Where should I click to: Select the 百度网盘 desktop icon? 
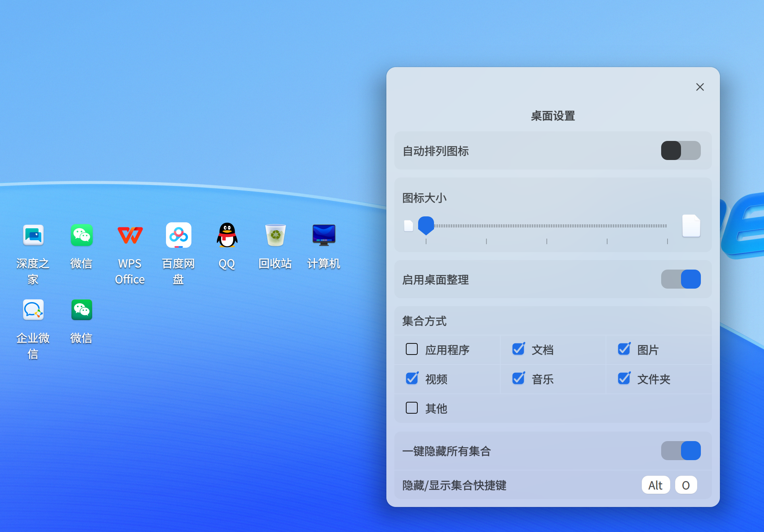click(178, 235)
